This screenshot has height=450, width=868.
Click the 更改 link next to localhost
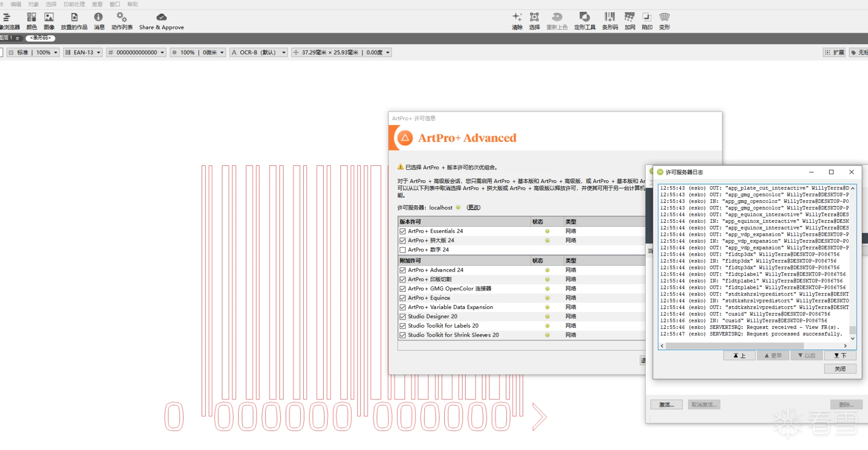pos(473,207)
